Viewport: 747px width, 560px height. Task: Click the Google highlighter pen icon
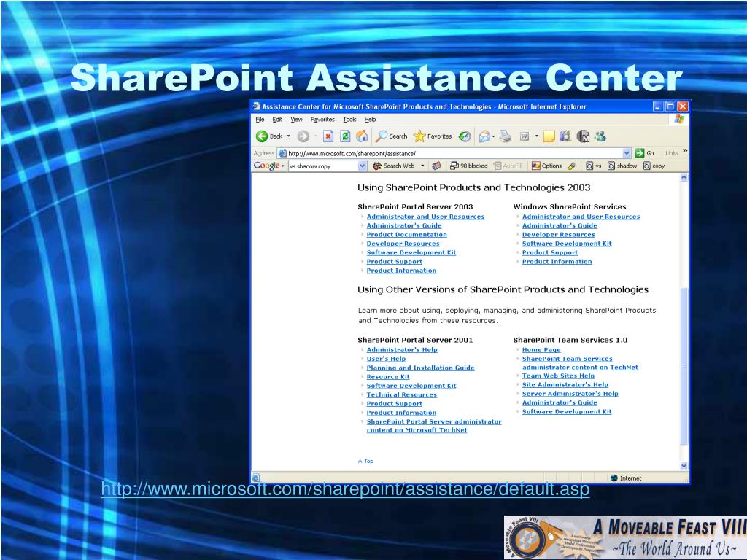click(572, 166)
